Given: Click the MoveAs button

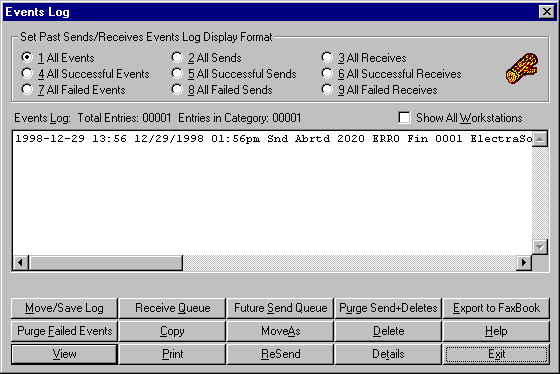Looking at the screenshot, I should 280,331.
